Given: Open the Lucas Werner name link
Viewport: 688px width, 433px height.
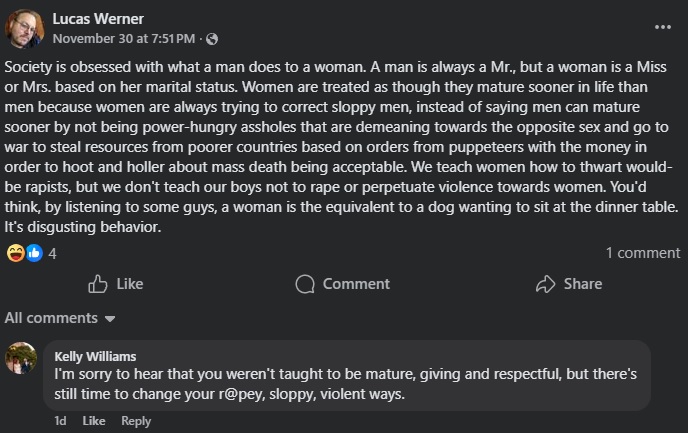Looking at the screenshot, I should (98, 19).
